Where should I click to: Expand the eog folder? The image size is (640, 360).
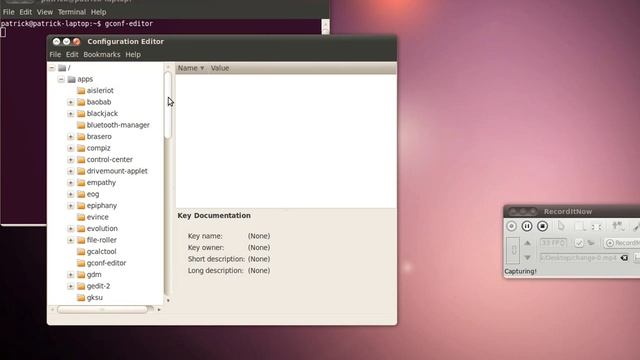click(71, 194)
